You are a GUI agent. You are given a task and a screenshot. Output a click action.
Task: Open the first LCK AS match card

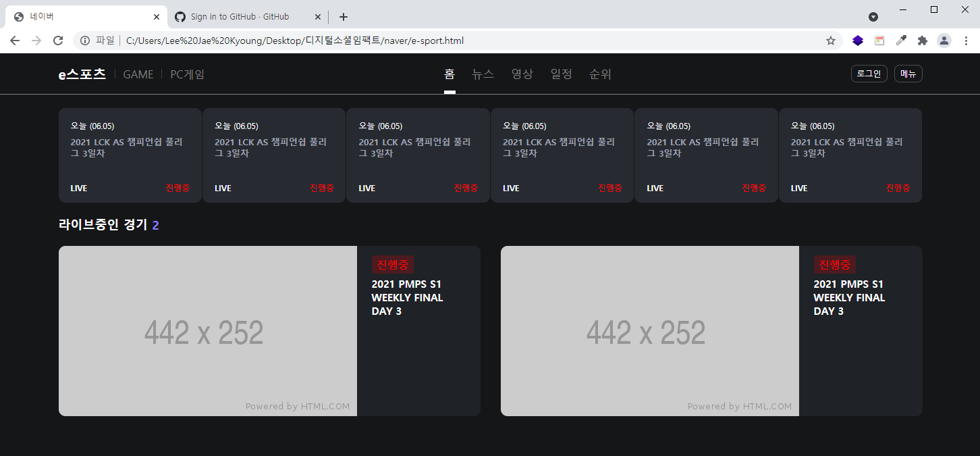click(x=130, y=155)
